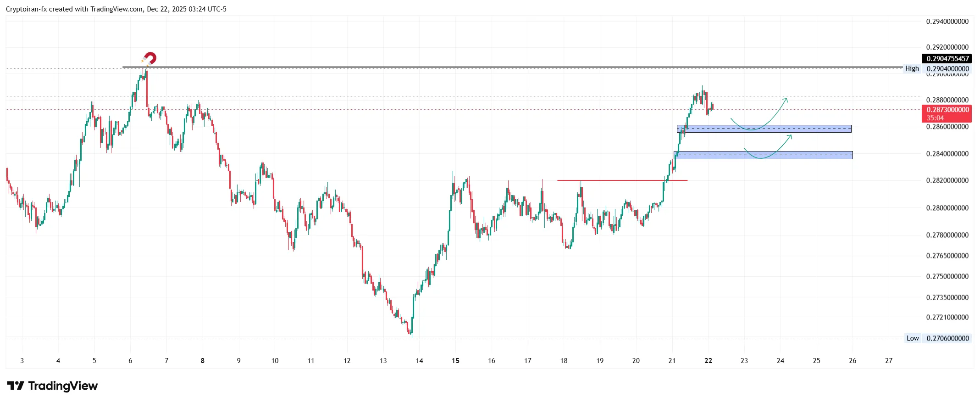Viewport: 980px width, 403px height.
Task: Click the TradingView logo icon at bottom left
Action: (16, 386)
